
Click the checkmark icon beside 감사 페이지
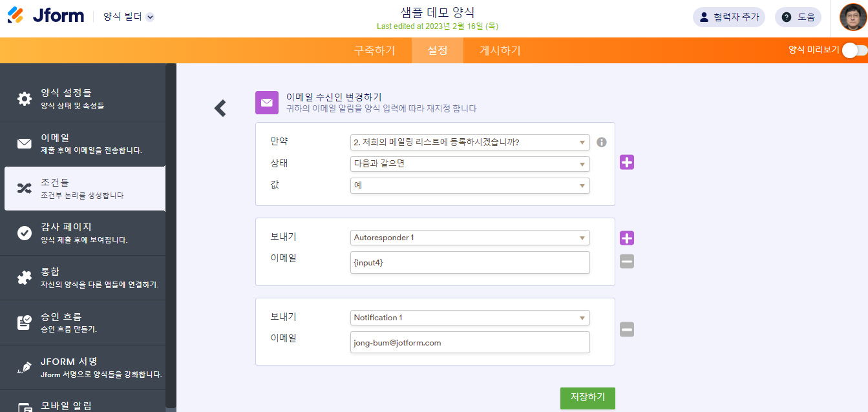pos(25,233)
